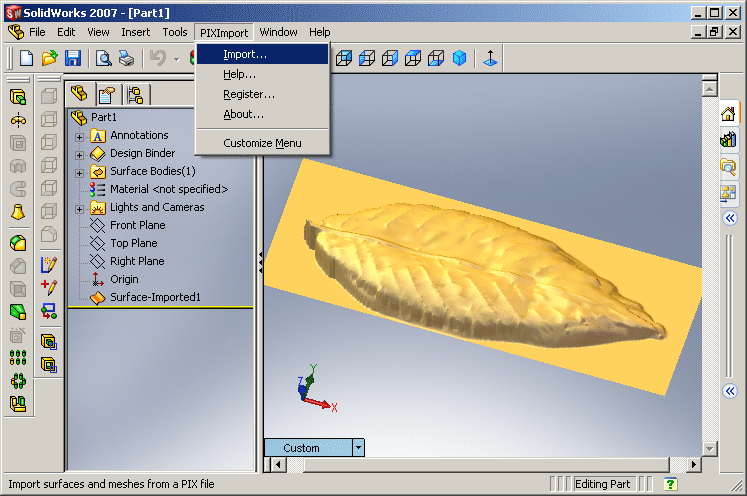Click the red plus pencil sketch icon
Viewport: 747px width, 496px height.
[x=49, y=287]
